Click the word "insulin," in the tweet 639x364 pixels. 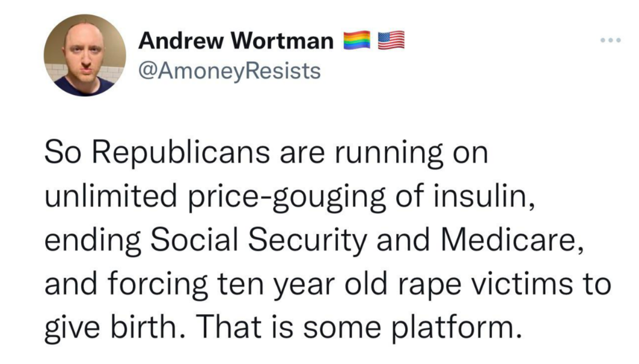pyautogui.click(x=484, y=195)
